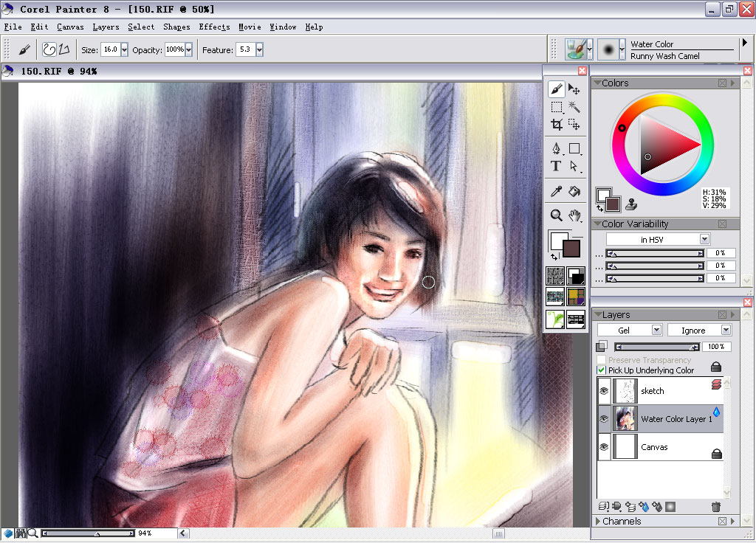Click the Clone Color stamp icon
756x543 pixels.
coord(631,205)
